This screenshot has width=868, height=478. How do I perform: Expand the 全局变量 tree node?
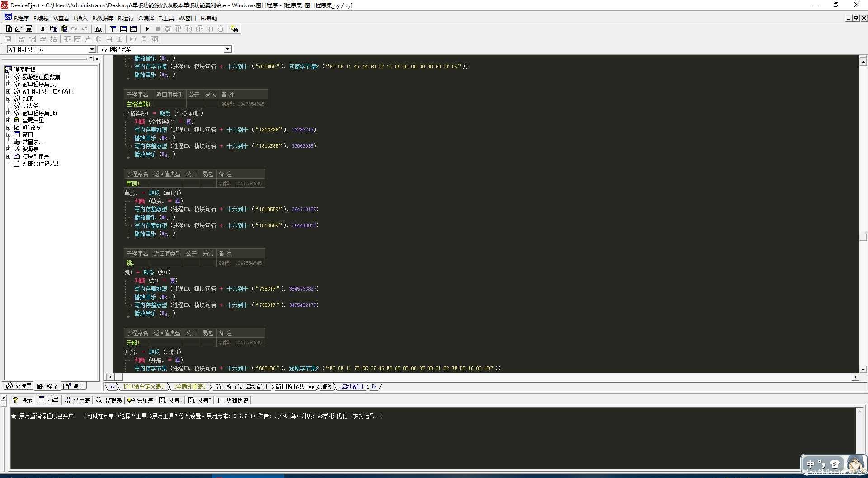(8, 120)
